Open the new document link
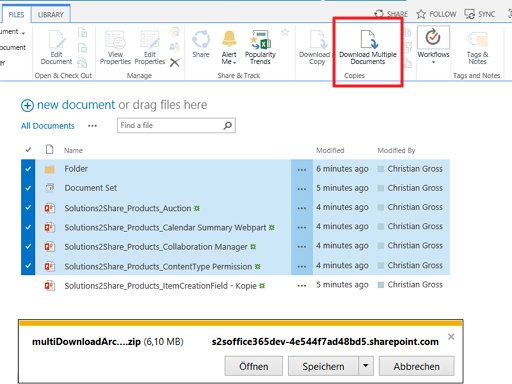The image size is (512, 384). point(76,105)
